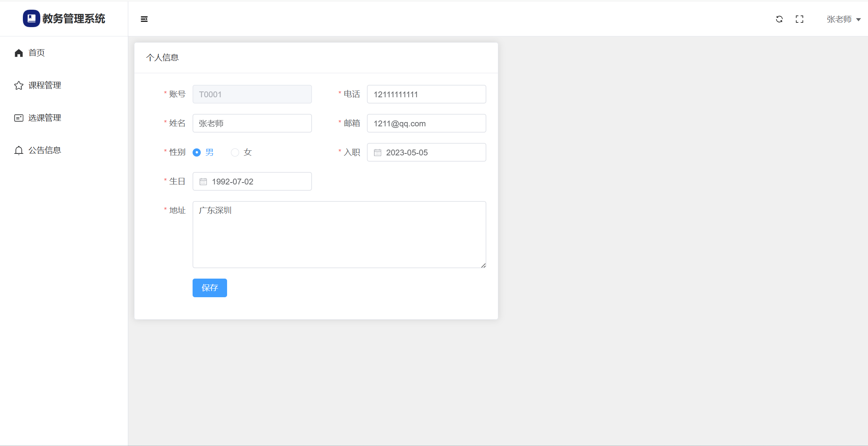Click the sidebar collapse hamburger icon
The width and height of the screenshot is (868, 446).
click(144, 19)
